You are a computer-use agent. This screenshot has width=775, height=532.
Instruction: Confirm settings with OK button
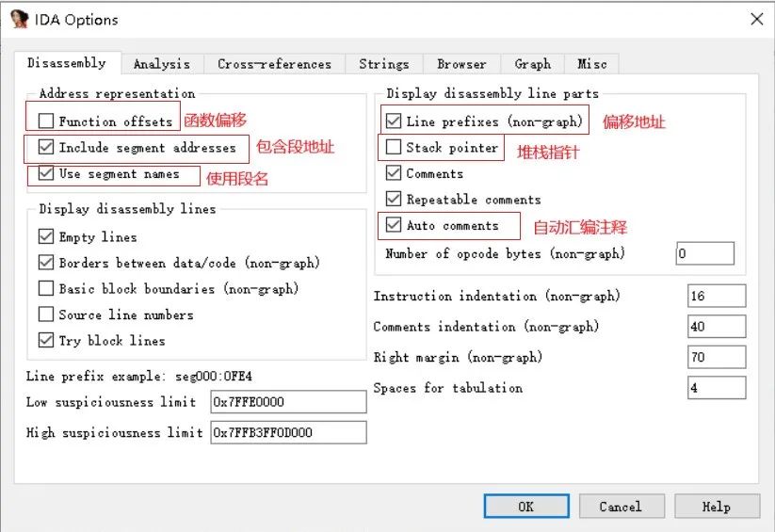pos(526,507)
